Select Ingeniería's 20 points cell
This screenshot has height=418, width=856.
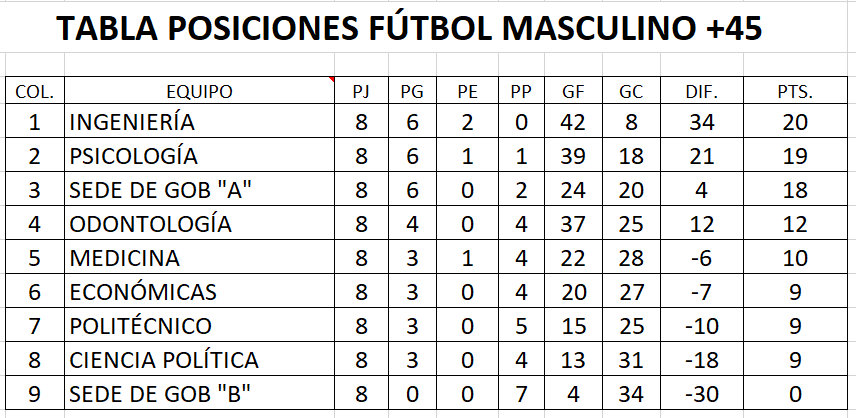[x=795, y=121]
